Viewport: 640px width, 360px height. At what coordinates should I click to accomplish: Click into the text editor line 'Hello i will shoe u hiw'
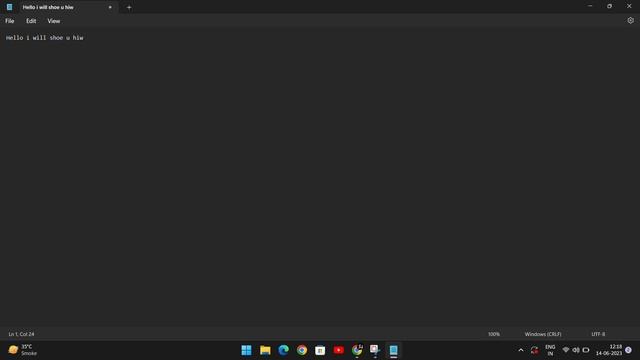click(44, 38)
